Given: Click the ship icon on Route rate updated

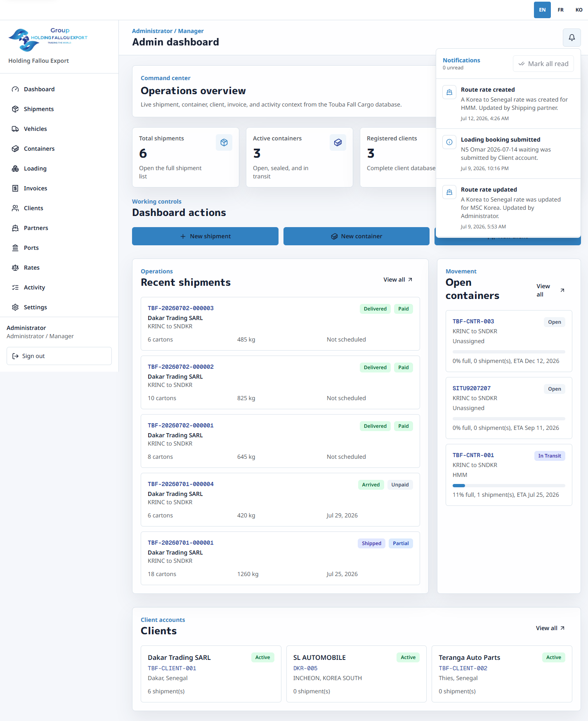Looking at the screenshot, I should [x=449, y=192].
